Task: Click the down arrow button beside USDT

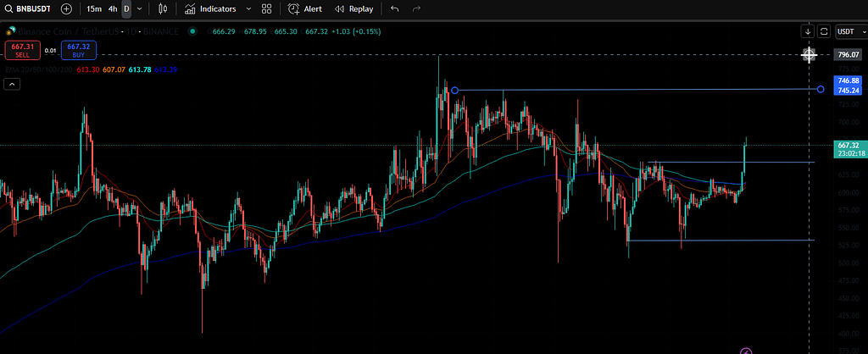Action: tap(808, 31)
